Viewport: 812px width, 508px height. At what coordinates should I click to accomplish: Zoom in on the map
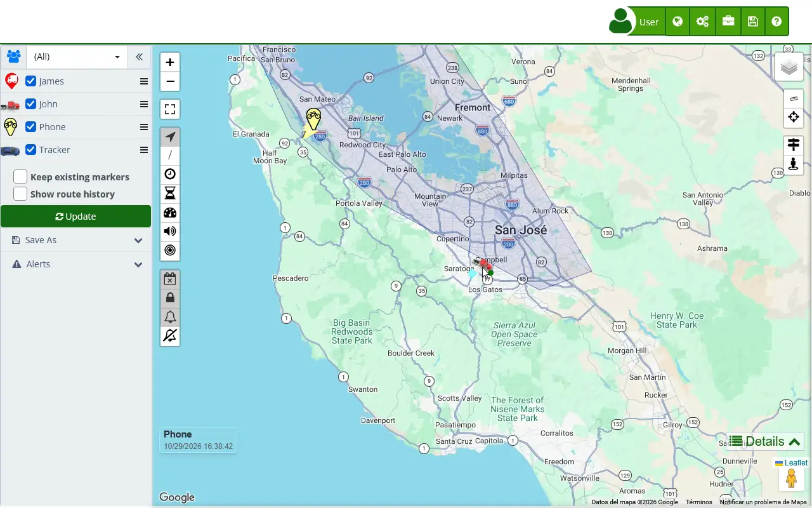pos(170,62)
